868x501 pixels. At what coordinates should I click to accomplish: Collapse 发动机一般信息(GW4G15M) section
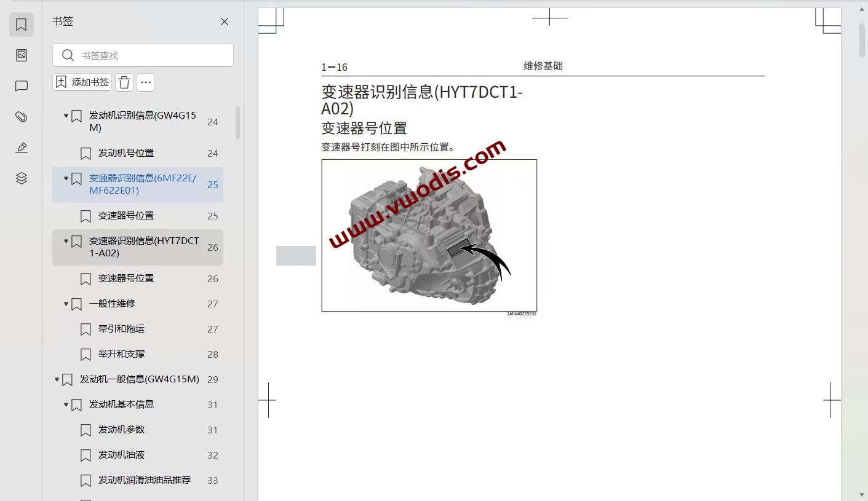pos(57,380)
